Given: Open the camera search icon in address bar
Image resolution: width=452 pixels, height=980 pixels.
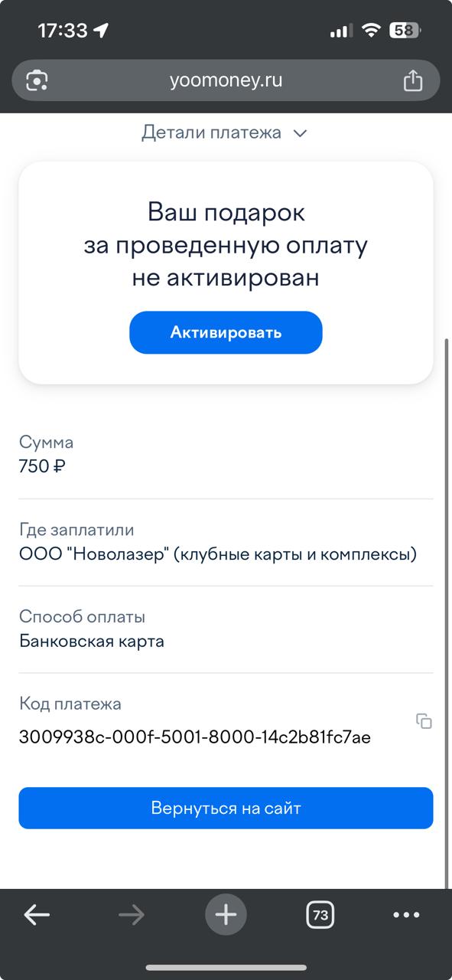Looking at the screenshot, I should click(x=37, y=80).
